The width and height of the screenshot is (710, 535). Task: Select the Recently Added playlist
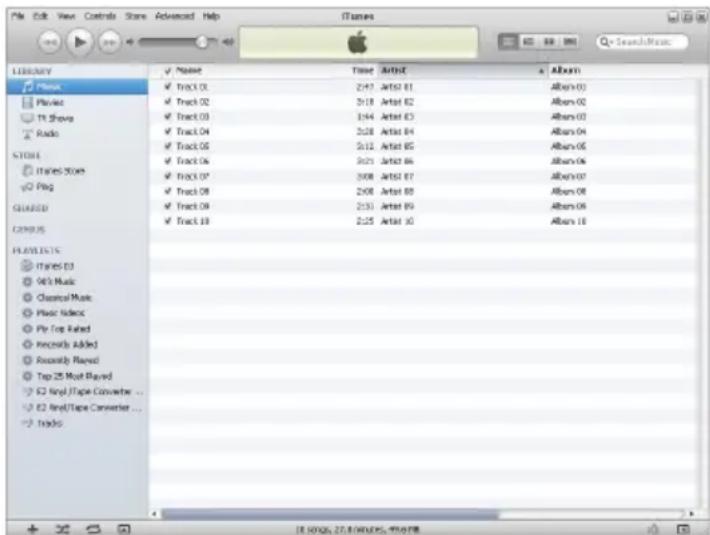60,344
